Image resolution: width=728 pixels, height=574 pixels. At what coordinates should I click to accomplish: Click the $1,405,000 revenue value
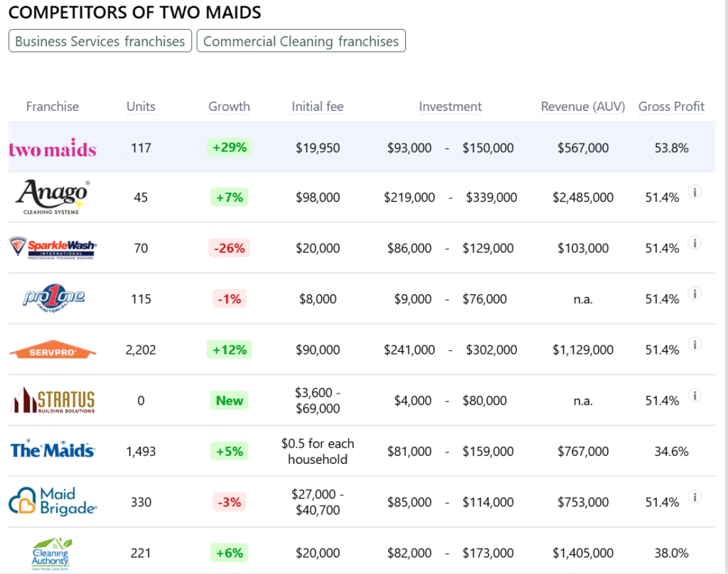pyautogui.click(x=583, y=553)
